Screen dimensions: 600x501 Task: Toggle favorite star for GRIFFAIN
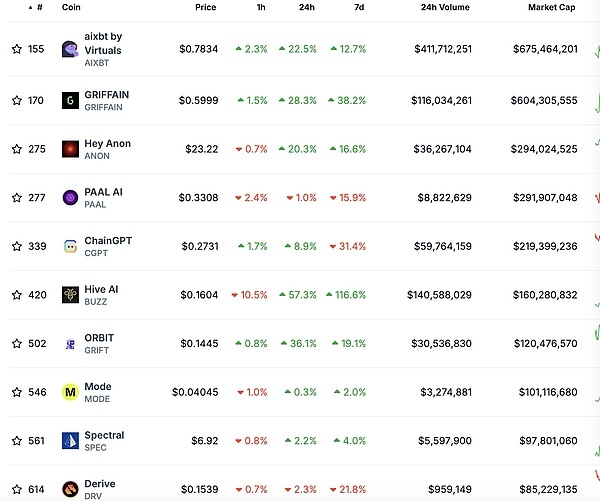point(16,100)
